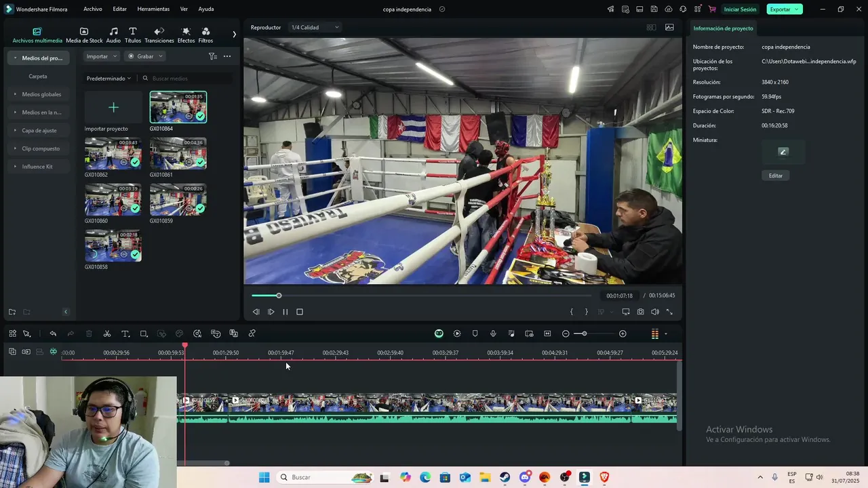
Task: Open the Ayuda menu
Action: pyautogui.click(x=206, y=9)
